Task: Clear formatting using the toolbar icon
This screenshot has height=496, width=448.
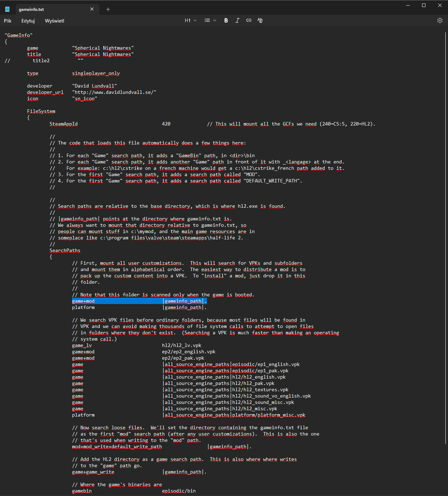Action: (x=260, y=20)
